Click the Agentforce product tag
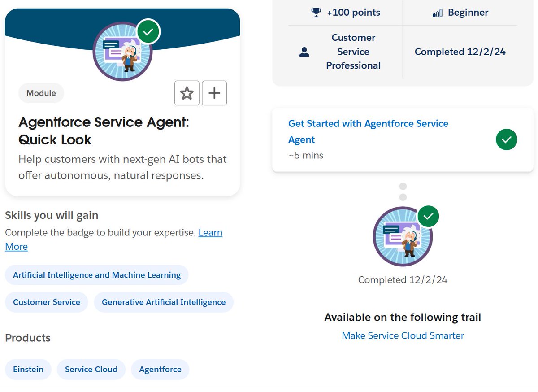This screenshot has width=538, height=392. [x=160, y=370]
